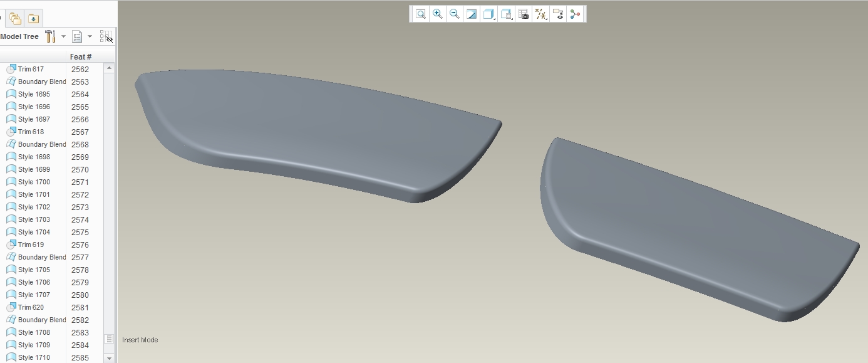
Task: Select the Style 1703 feature
Action: 34,219
